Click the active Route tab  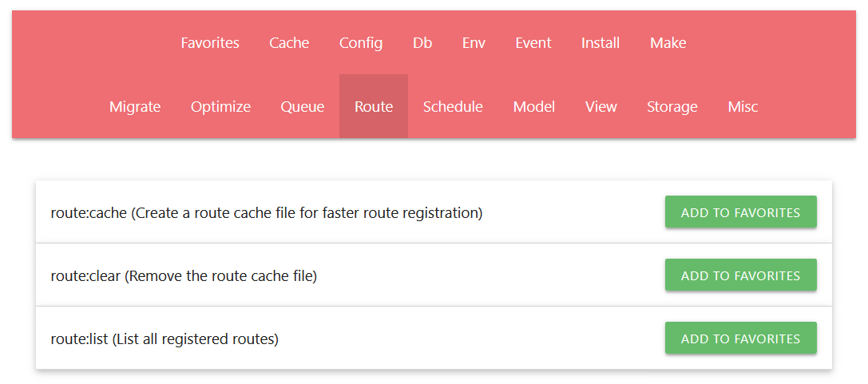coord(374,107)
